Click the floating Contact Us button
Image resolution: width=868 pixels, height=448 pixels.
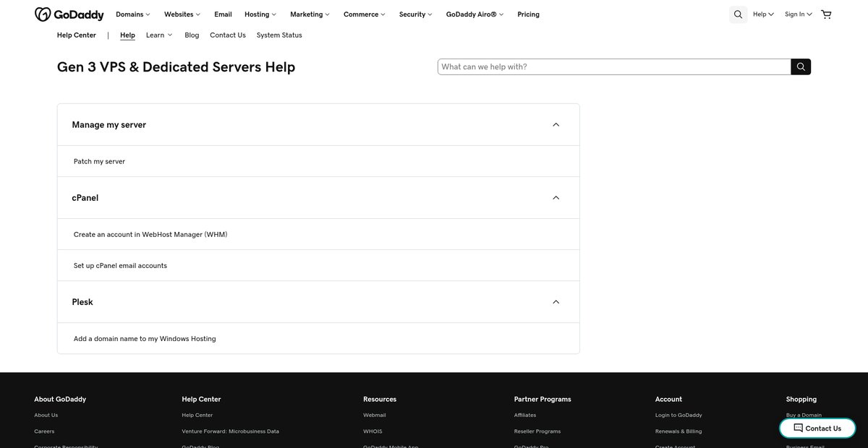817,428
